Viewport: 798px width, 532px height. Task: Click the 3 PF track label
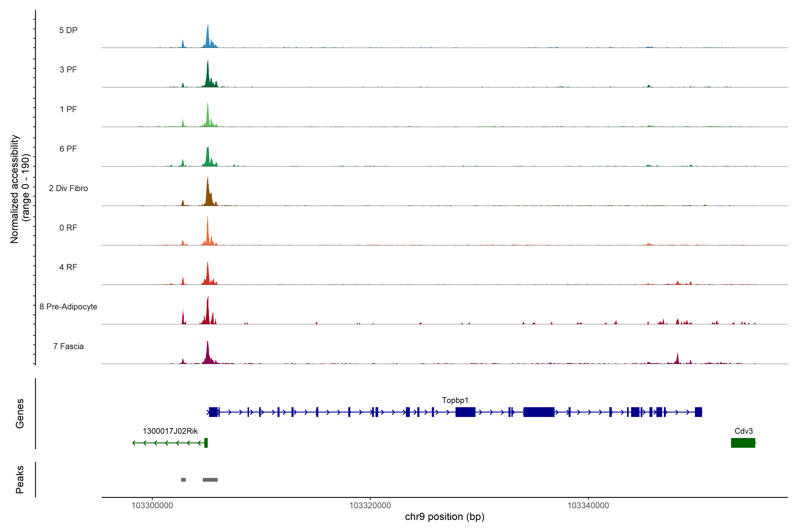pyautogui.click(x=68, y=70)
